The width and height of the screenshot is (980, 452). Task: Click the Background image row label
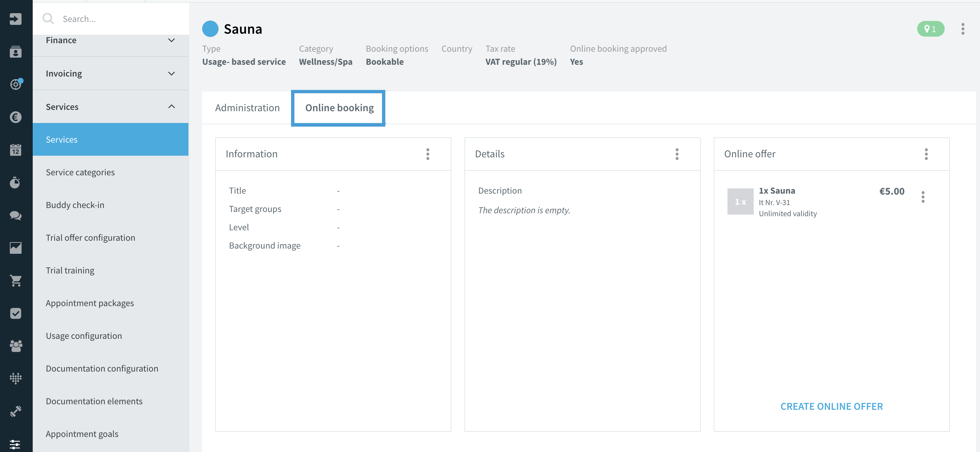[264, 245]
